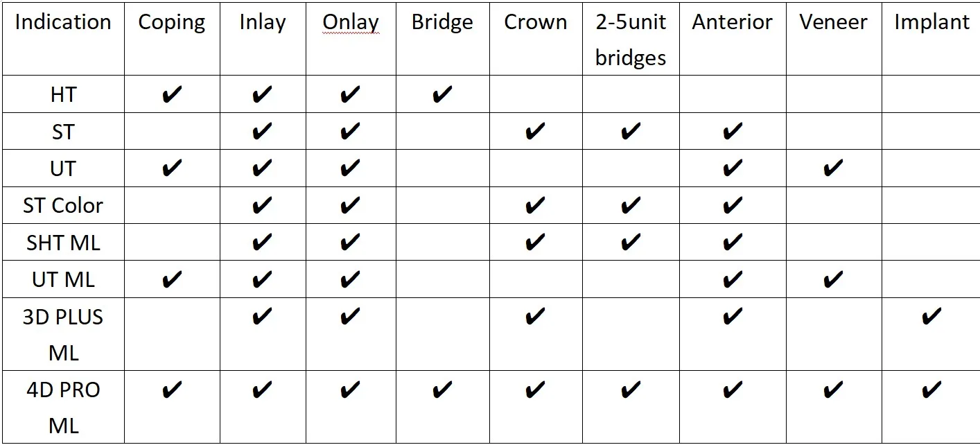Select the UT row Anterior checkmark
Image resolution: width=980 pixels, height=445 pixels.
[x=733, y=168]
